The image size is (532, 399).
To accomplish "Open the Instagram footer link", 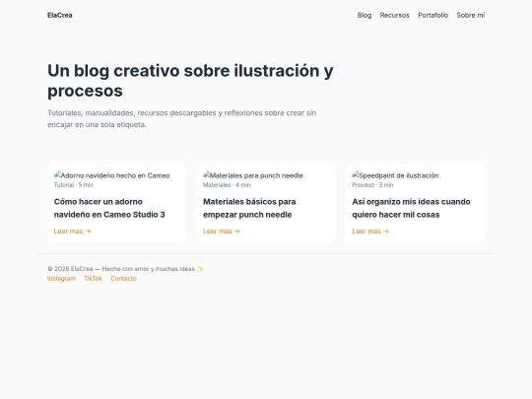I will [x=61, y=278].
